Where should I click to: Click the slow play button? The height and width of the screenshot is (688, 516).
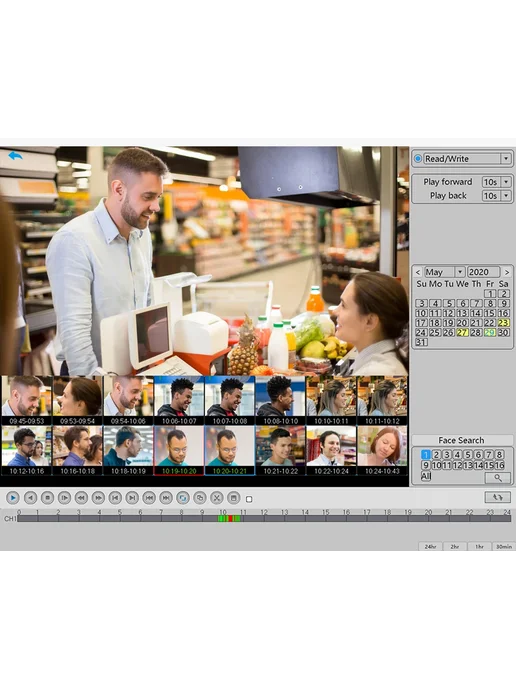pos(64,498)
